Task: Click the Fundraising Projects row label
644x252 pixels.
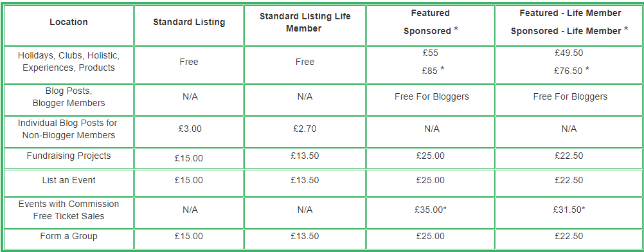Action: click(x=69, y=156)
